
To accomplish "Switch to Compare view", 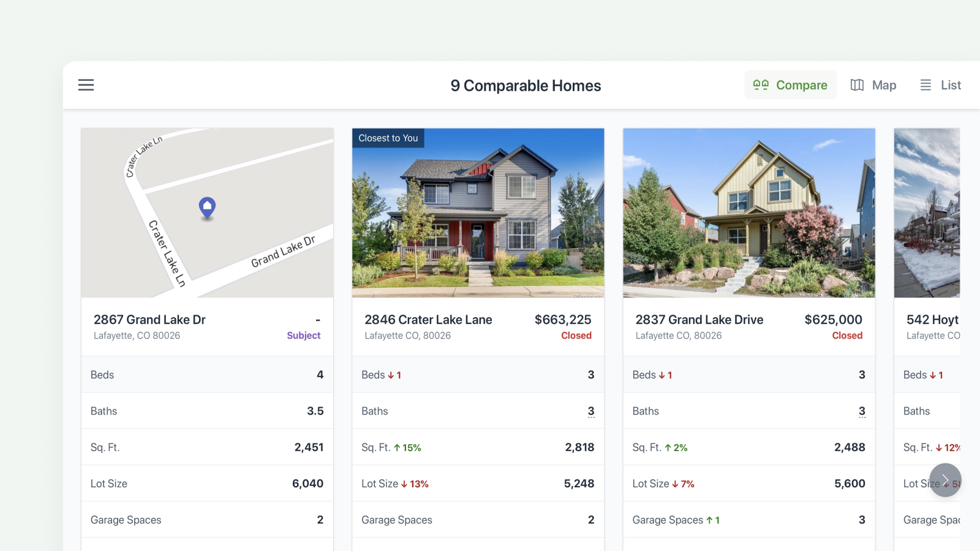I will click(790, 85).
